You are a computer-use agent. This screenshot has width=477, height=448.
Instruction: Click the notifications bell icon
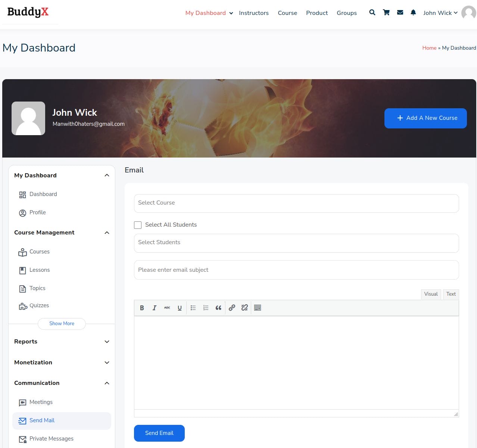point(413,13)
